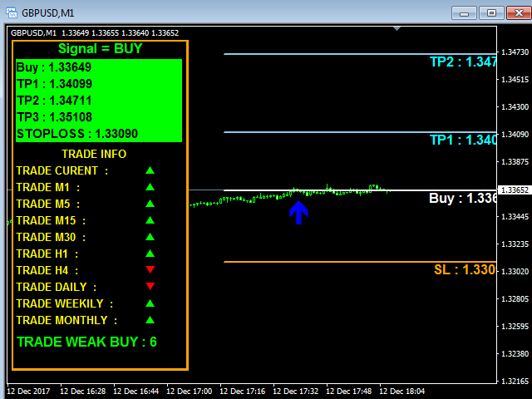Click the red down arrow for TRADE DAILY
Image resolution: width=532 pixels, height=399 pixels.
click(150, 286)
